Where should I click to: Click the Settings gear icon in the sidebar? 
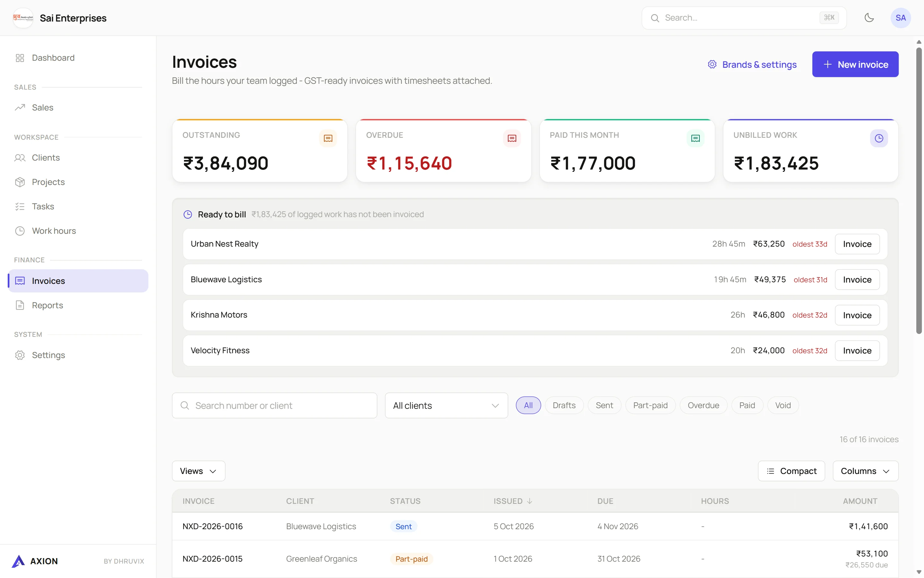coord(20,355)
